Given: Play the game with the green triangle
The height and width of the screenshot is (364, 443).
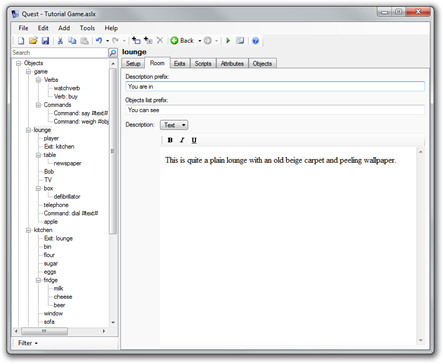Looking at the screenshot, I should (228, 41).
